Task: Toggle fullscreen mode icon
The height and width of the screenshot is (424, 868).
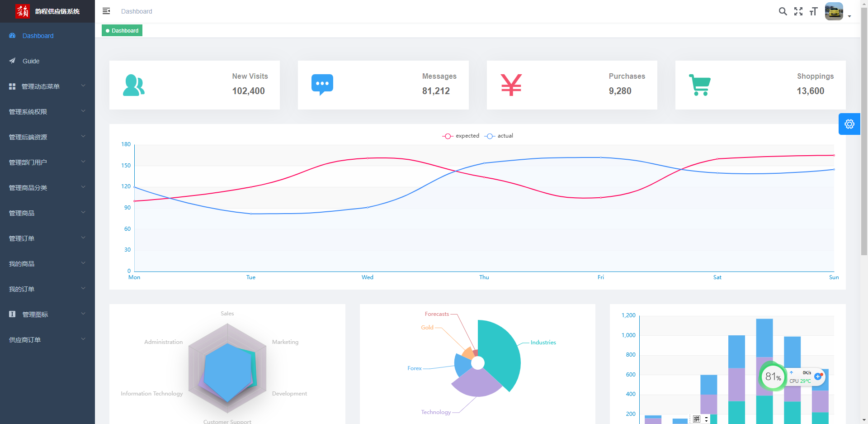Action: point(798,11)
